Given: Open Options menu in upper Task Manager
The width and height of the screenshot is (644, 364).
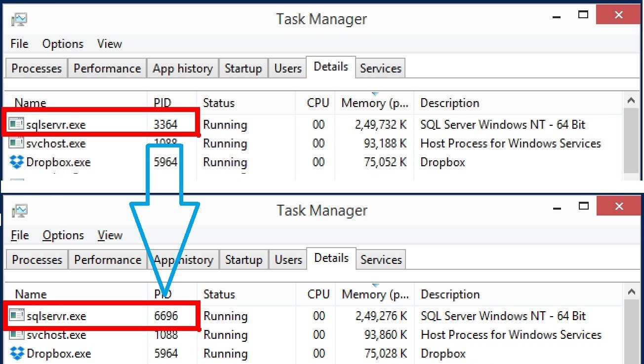Looking at the screenshot, I should (x=63, y=44).
